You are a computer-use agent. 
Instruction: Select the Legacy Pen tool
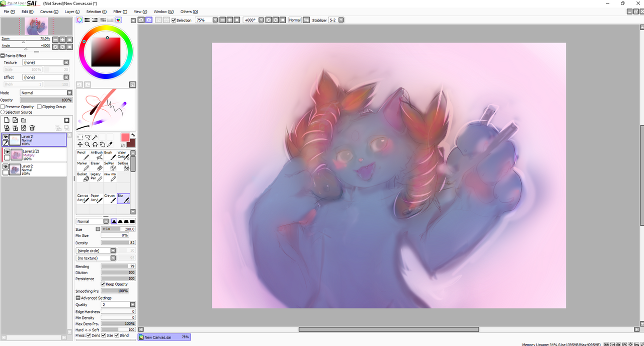97,177
